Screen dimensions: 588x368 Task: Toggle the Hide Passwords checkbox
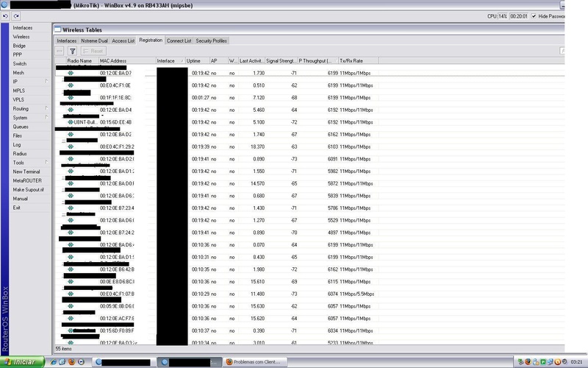(534, 16)
